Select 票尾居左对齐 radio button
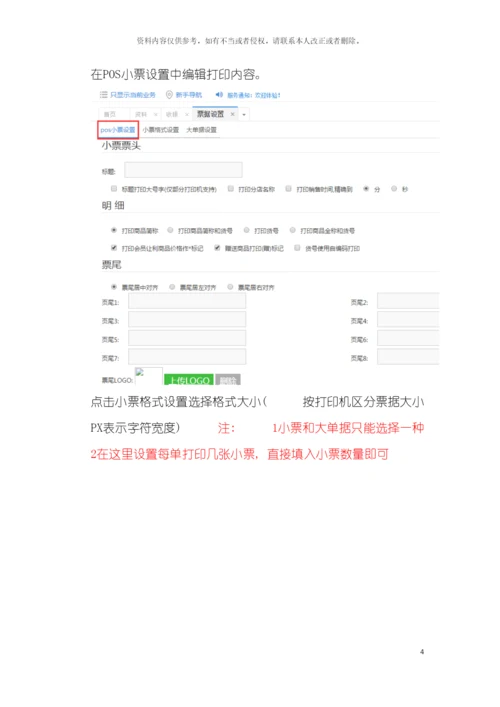This screenshot has height=707, width=500. [x=172, y=287]
